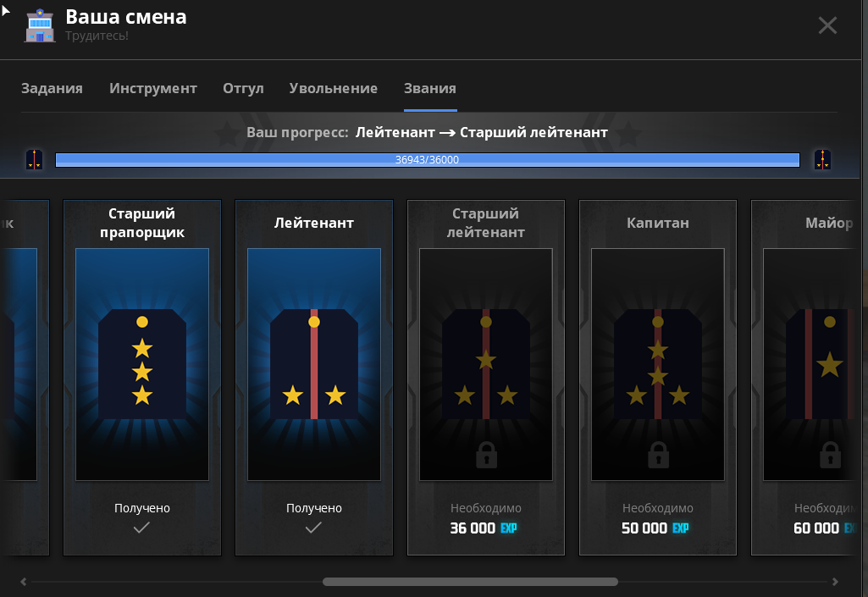Viewport: 868px width, 597px height.
Task: Click the Лейтенант badge left of progress bar
Action: click(34, 159)
